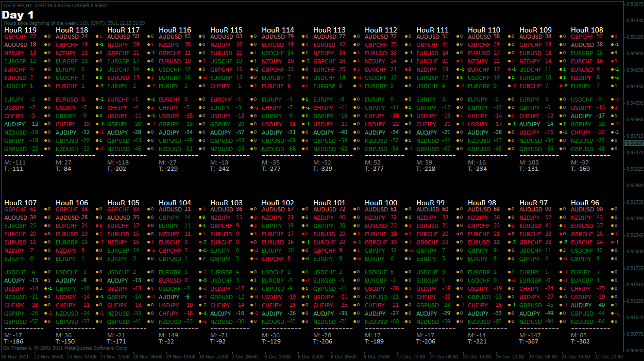This screenshot has height=361, width=644.
Task: Click the current price marker 0.93607 on scale
Action: click(x=634, y=143)
